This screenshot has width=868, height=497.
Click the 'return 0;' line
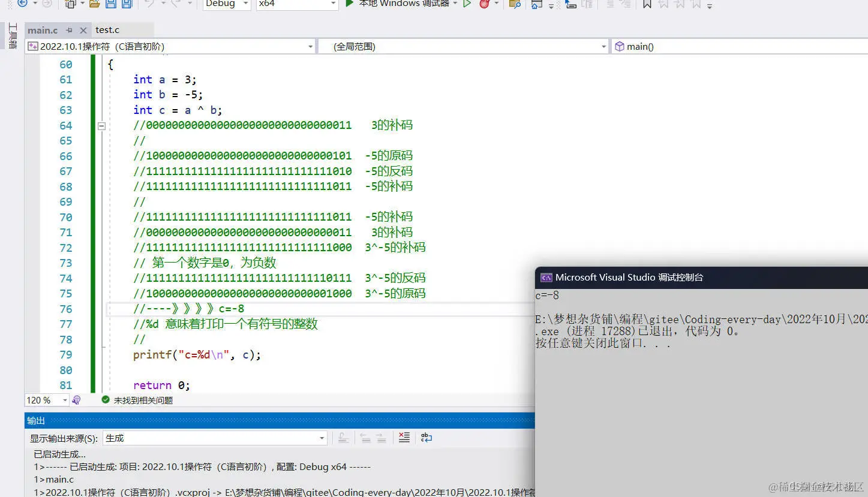(162, 385)
